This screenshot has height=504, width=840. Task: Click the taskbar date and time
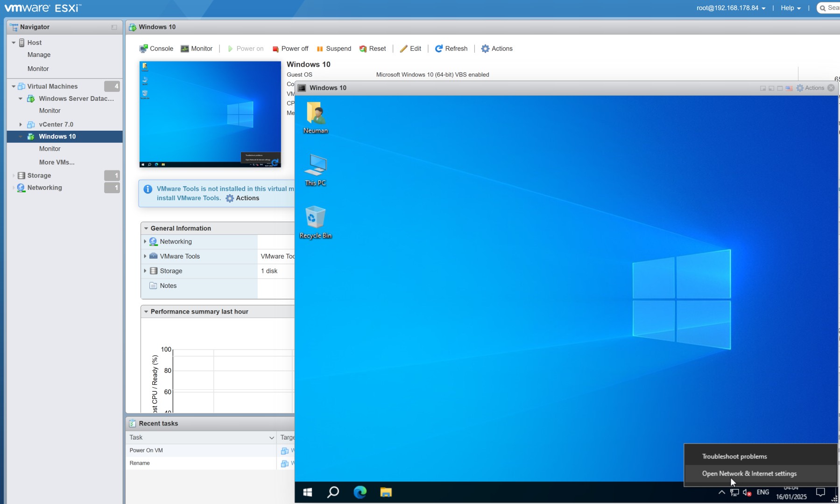point(791,493)
